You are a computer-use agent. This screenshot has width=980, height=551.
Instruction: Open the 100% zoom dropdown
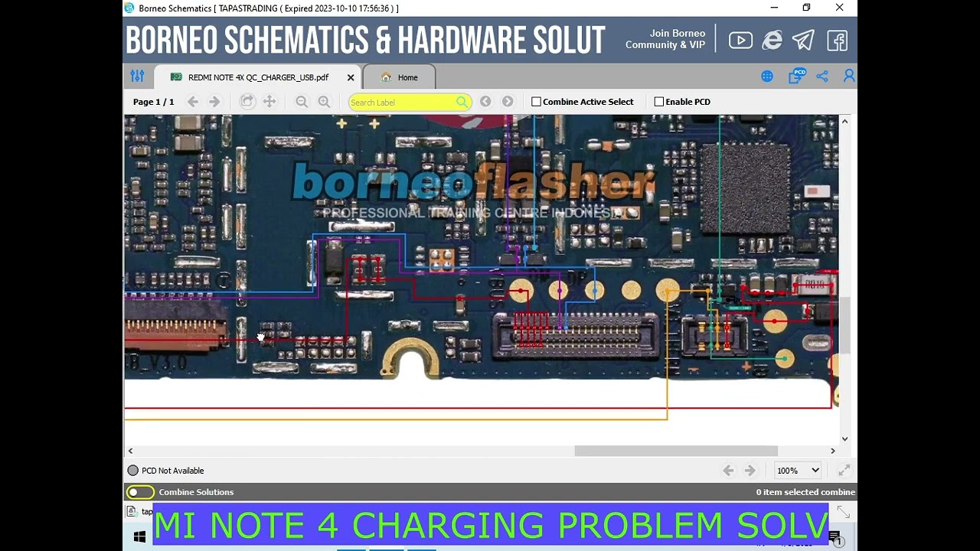(x=798, y=471)
